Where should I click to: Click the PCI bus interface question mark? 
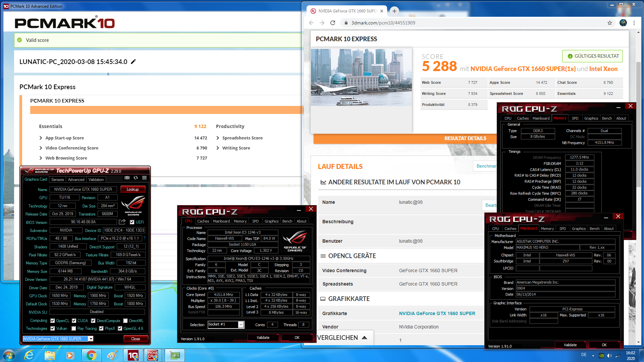pos(145,238)
